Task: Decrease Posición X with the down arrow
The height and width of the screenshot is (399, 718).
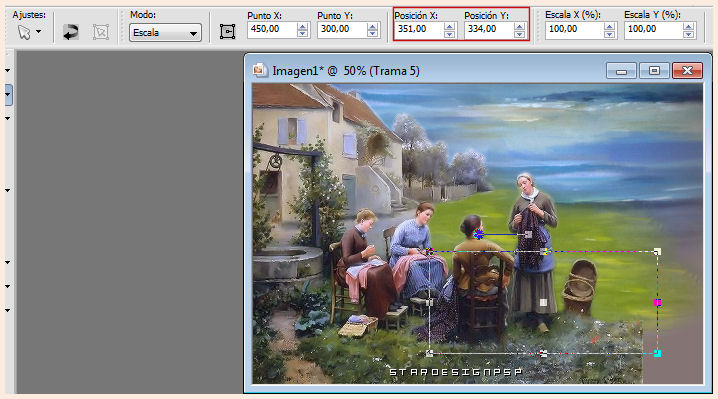Action: click(x=450, y=33)
